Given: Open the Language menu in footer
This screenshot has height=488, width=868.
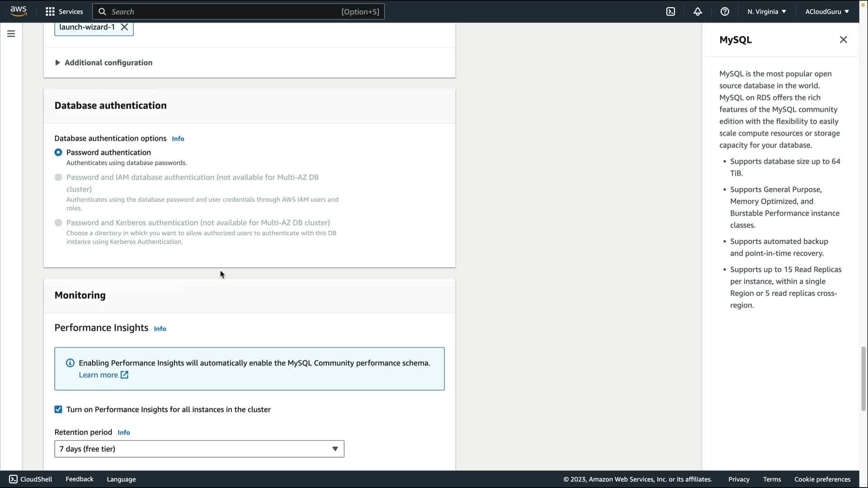Looking at the screenshot, I should click(121, 479).
